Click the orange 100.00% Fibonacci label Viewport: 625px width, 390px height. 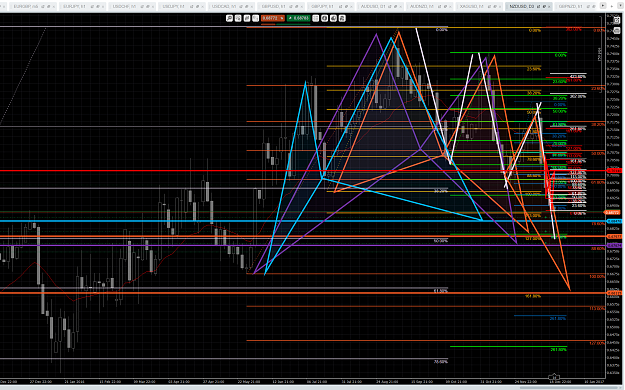[x=597, y=276]
